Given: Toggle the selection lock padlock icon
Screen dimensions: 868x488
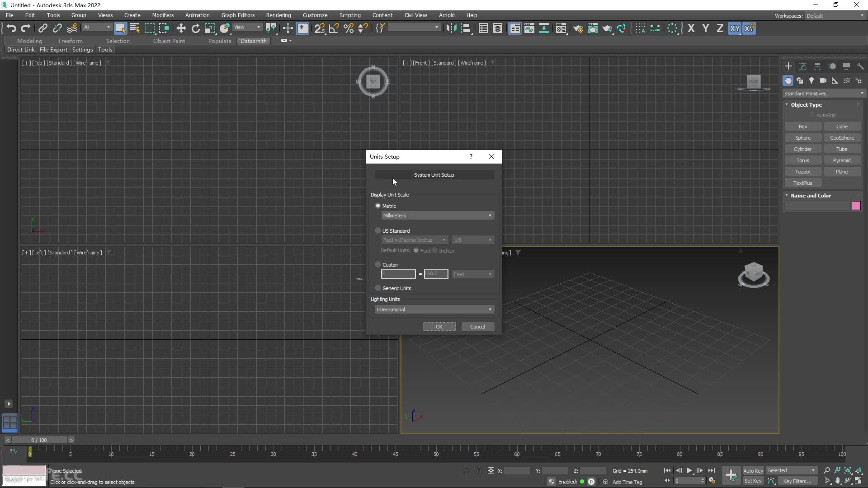Looking at the screenshot, I should tap(479, 470).
